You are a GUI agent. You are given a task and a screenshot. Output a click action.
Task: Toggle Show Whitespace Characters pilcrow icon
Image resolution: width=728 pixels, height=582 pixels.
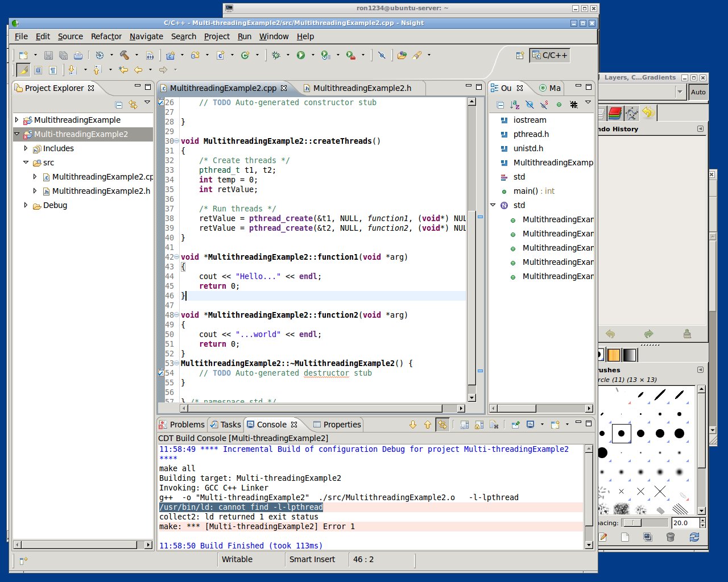point(53,70)
